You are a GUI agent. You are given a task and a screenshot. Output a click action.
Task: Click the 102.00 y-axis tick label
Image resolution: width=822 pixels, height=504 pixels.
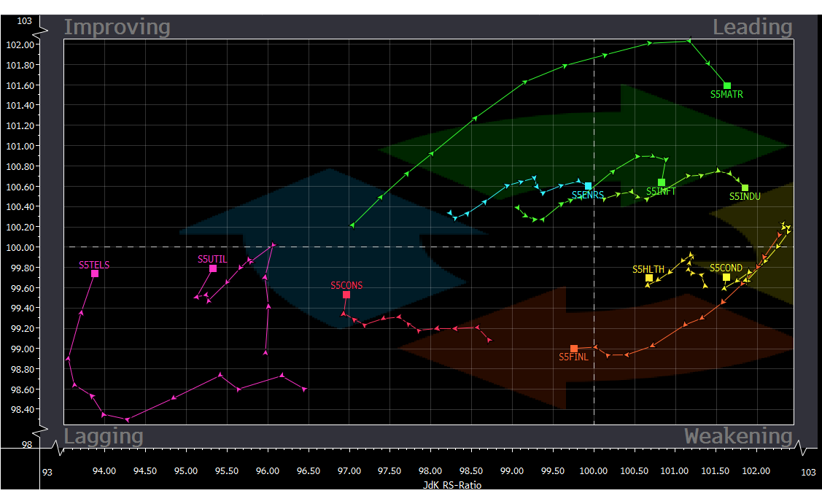coord(20,45)
